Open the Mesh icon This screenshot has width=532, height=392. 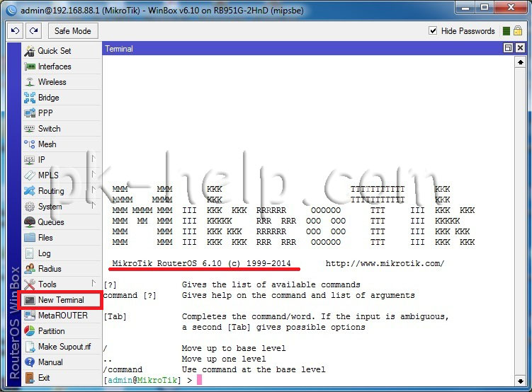click(x=30, y=144)
